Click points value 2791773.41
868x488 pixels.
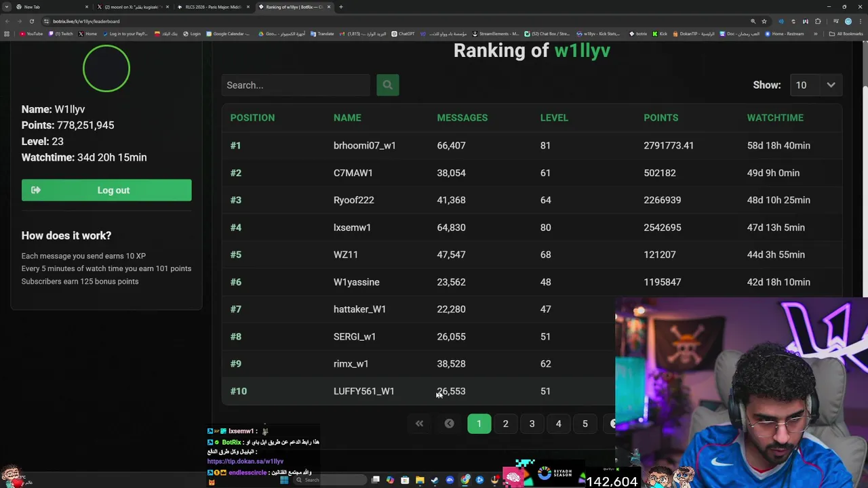pos(668,146)
